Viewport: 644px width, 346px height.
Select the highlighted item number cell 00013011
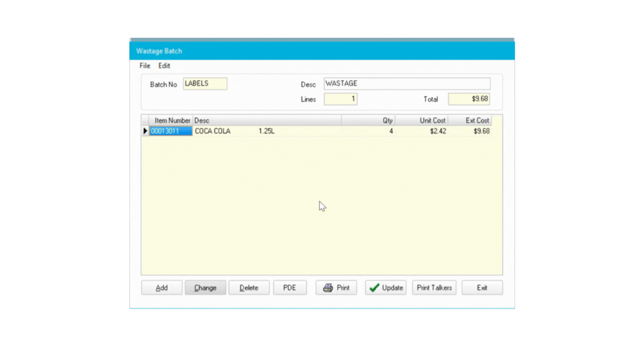click(x=171, y=131)
